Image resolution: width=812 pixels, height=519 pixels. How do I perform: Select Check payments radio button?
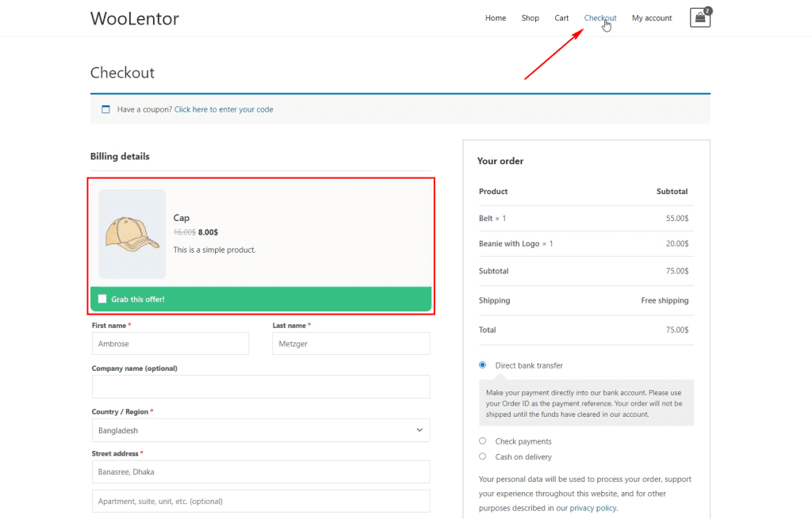[482, 441]
